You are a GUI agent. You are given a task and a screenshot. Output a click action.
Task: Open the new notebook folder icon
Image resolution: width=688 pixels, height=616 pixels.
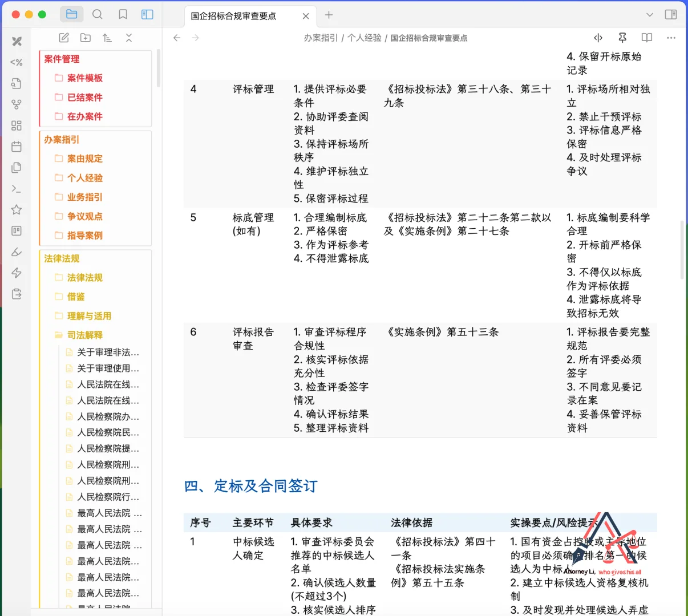(x=85, y=38)
